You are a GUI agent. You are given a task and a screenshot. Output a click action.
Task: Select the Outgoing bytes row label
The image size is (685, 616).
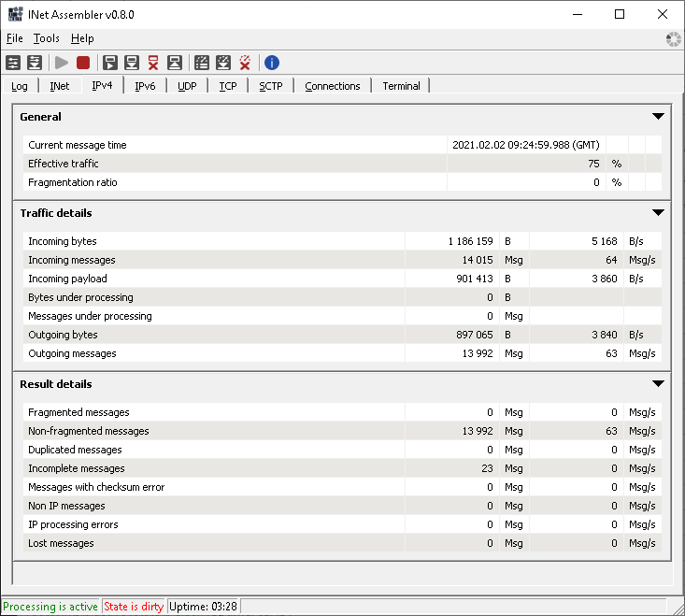[x=63, y=335]
